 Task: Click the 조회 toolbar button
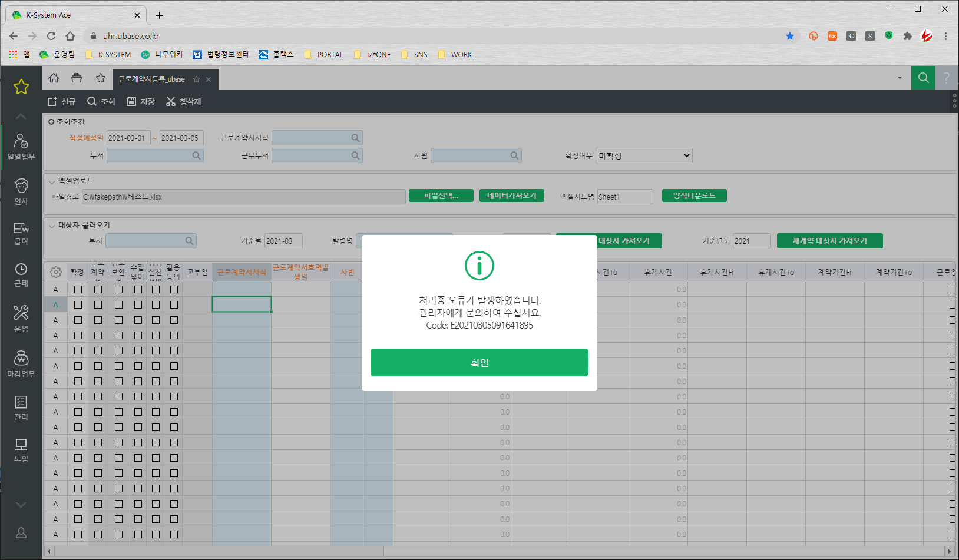coord(101,101)
